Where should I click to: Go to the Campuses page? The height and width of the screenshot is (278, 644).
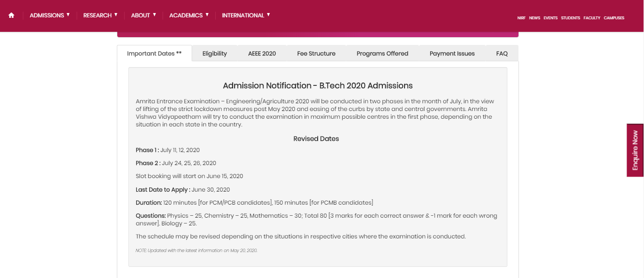tap(614, 18)
